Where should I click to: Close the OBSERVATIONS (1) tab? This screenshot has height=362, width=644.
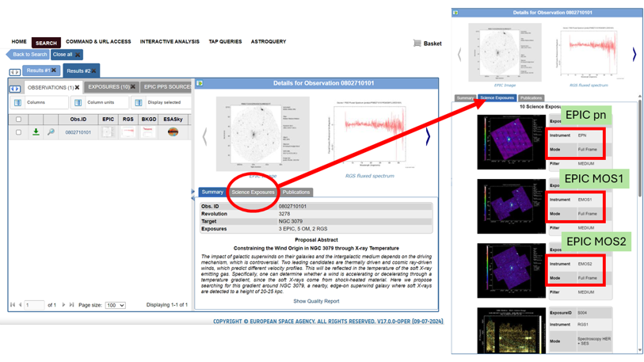coord(77,87)
